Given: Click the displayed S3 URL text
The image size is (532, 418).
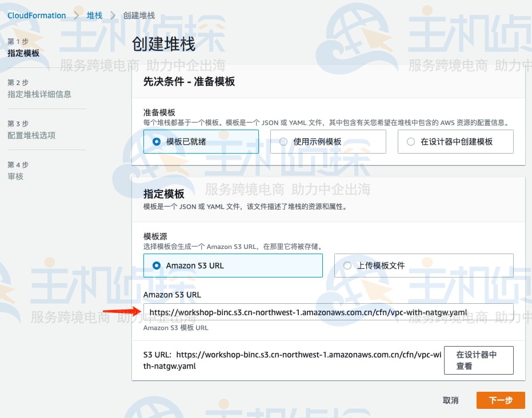Looking at the screenshot, I should click(x=291, y=360).
